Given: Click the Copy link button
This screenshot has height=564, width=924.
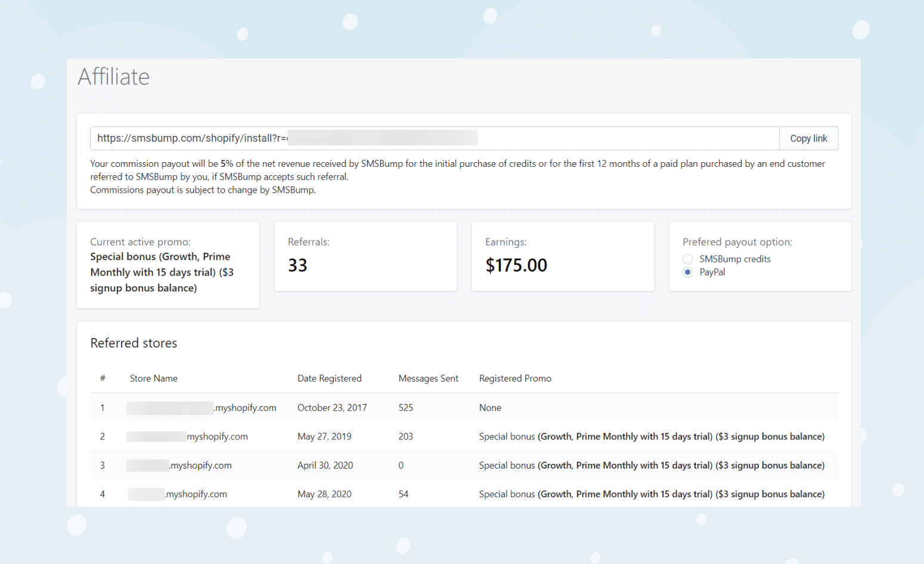Looking at the screenshot, I should coord(808,138).
